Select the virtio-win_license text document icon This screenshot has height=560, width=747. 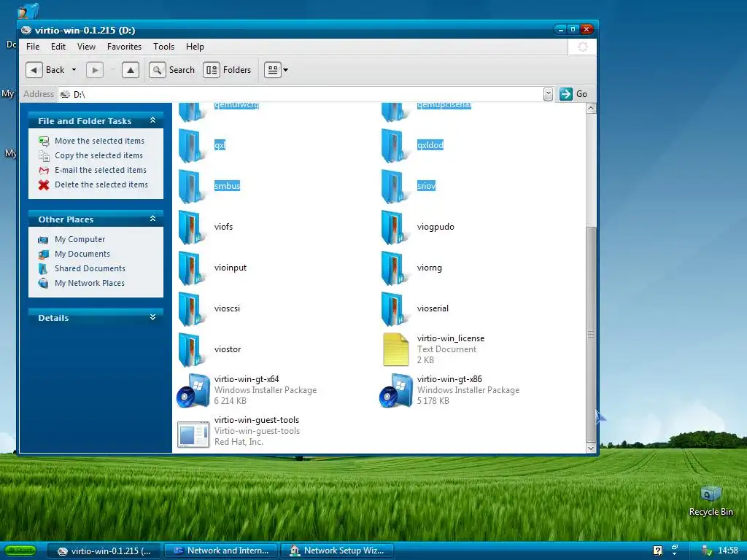point(396,349)
